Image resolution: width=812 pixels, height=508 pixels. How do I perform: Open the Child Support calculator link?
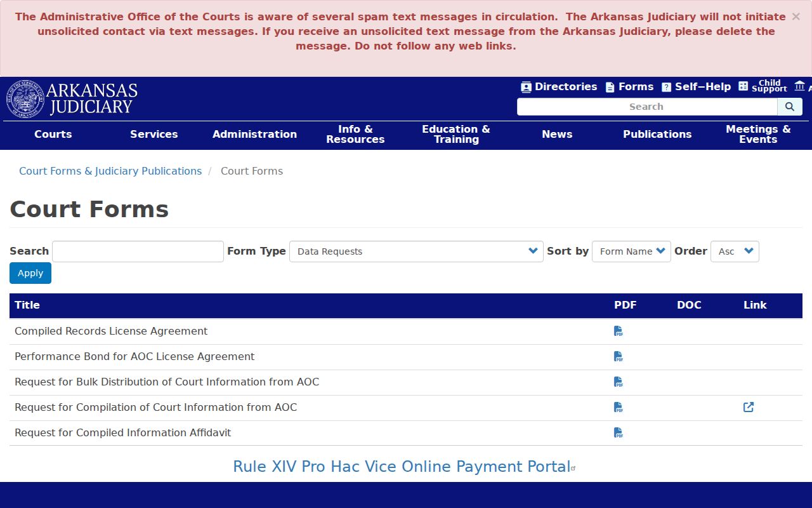(763, 86)
